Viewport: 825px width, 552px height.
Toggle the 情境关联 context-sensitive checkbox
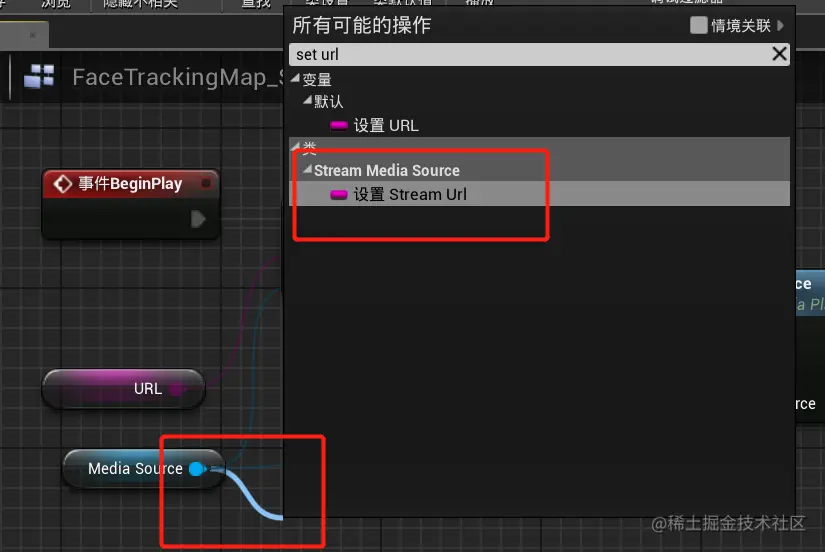pos(698,25)
